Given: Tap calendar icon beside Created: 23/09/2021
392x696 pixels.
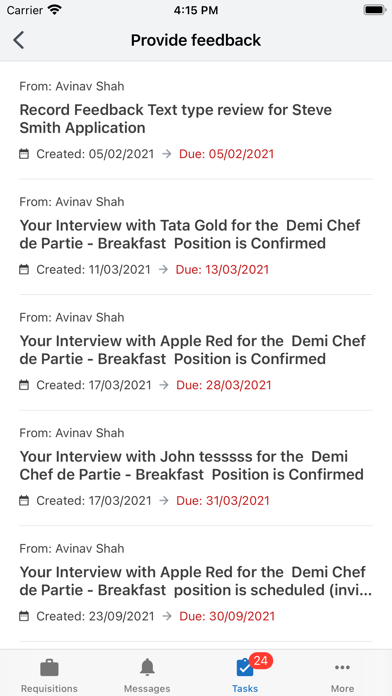Looking at the screenshot, I should point(24,616).
